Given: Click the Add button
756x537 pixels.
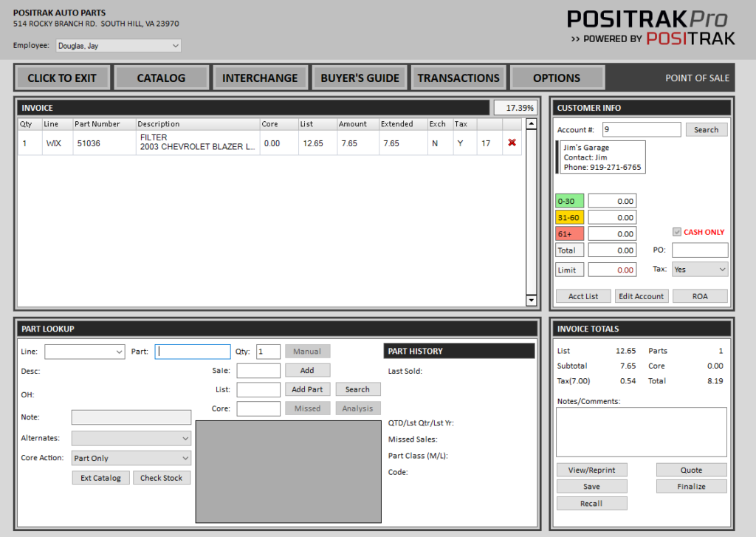Looking at the screenshot, I should 308,371.
